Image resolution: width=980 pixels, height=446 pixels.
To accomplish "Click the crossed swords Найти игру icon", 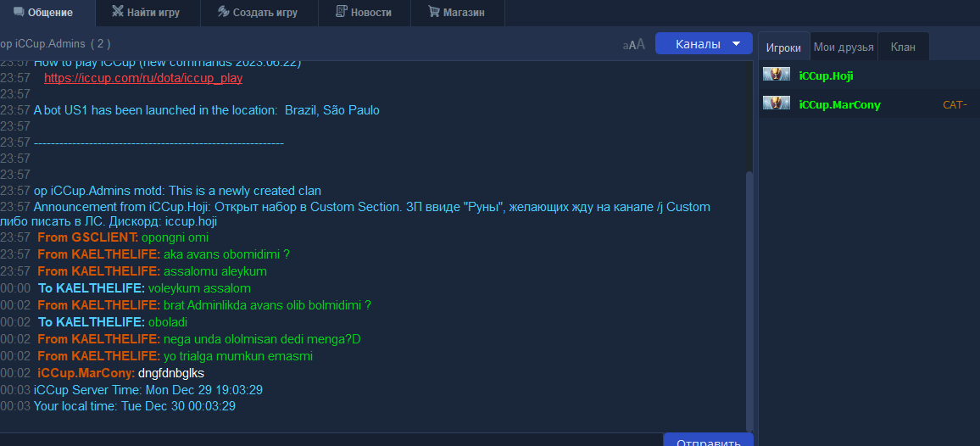I will pos(118,13).
